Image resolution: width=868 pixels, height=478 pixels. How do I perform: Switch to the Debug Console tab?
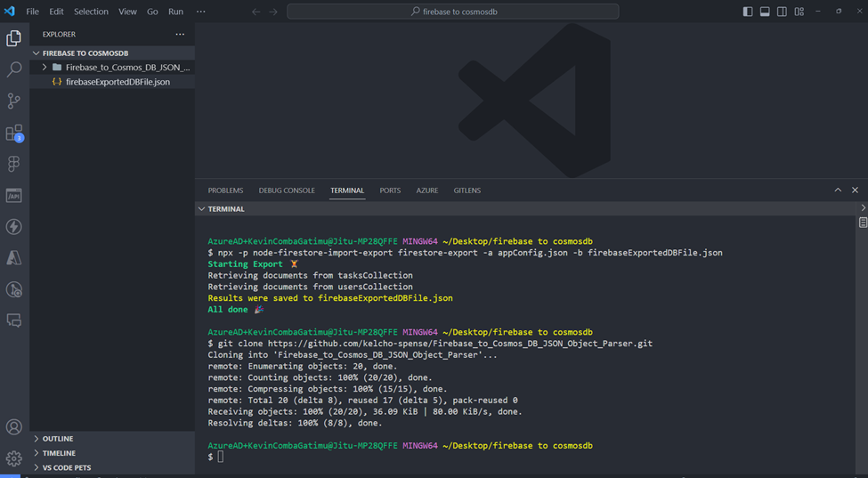[x=287, y=190]
